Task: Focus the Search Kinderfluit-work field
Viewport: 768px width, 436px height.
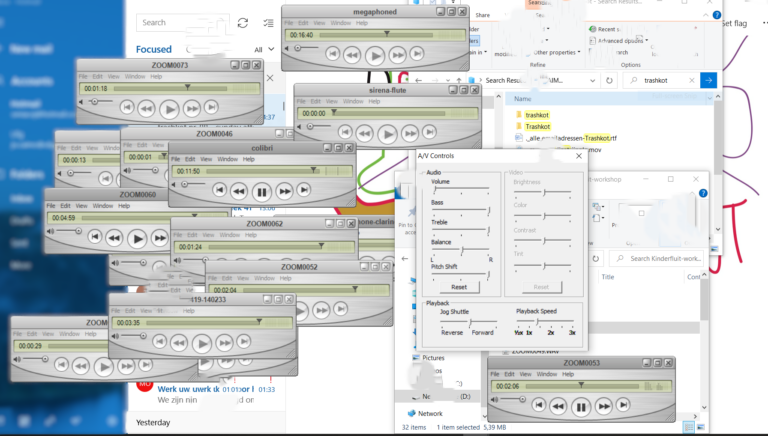Action: pyautogui.click(x=657, y=259)
